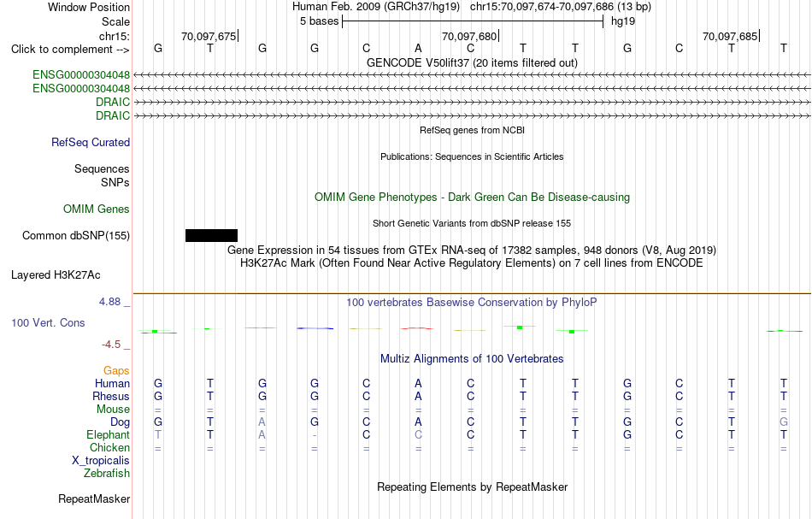Click the -4.5 PhyloP lower scale value
812x519 pixels.
click(111, 345)
